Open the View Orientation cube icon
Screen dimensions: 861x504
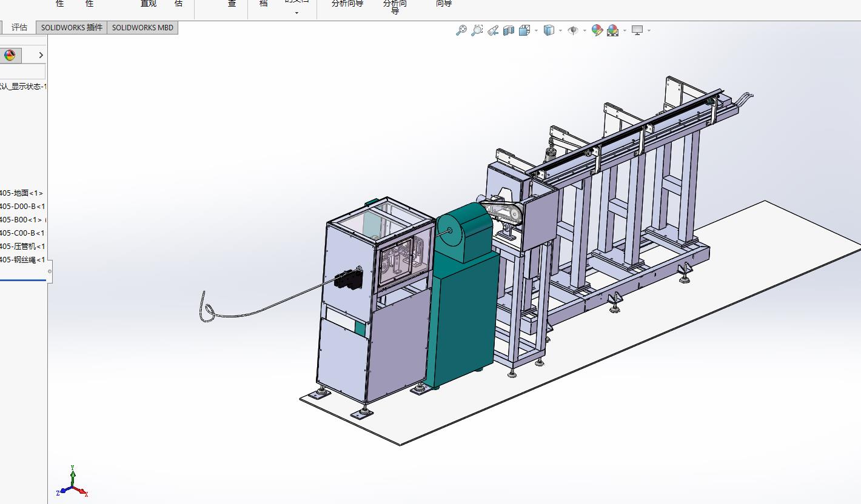coord(524,30)
